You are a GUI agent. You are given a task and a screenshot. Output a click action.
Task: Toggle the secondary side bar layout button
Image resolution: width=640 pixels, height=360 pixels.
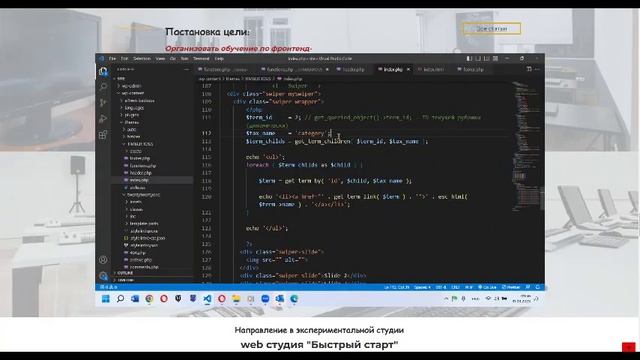coord(487,59)
